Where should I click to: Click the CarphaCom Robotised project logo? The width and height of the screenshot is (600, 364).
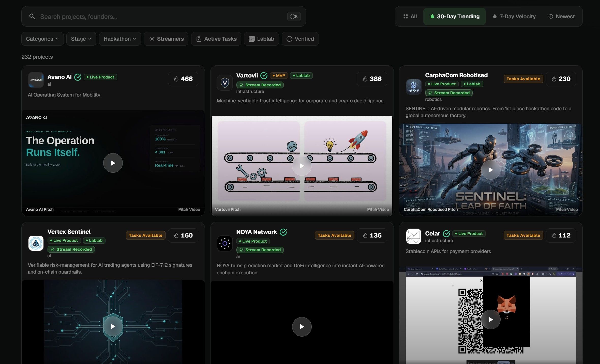tap(413, 87)
